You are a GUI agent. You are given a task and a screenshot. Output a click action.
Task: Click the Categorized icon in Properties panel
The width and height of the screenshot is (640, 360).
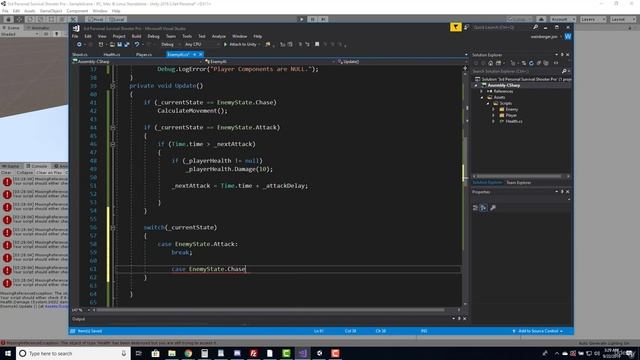point(476,208)
